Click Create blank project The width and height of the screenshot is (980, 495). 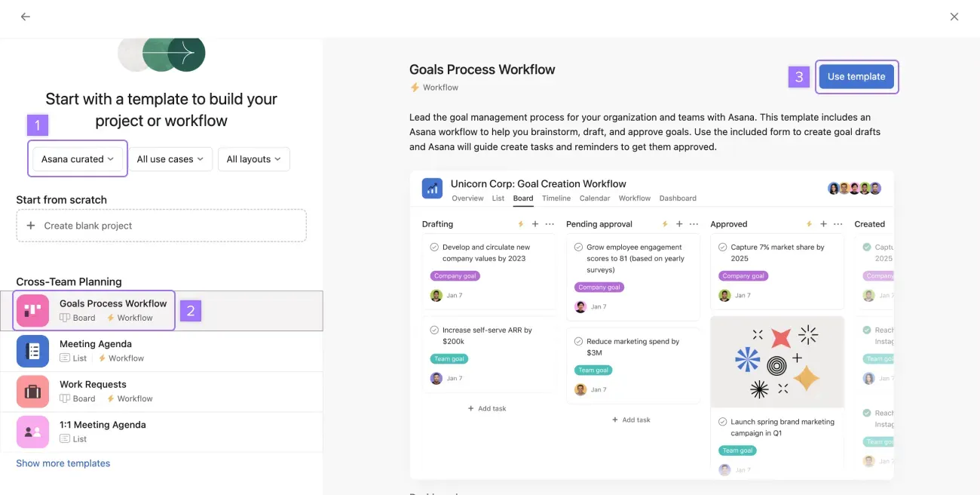coord(161,226)
